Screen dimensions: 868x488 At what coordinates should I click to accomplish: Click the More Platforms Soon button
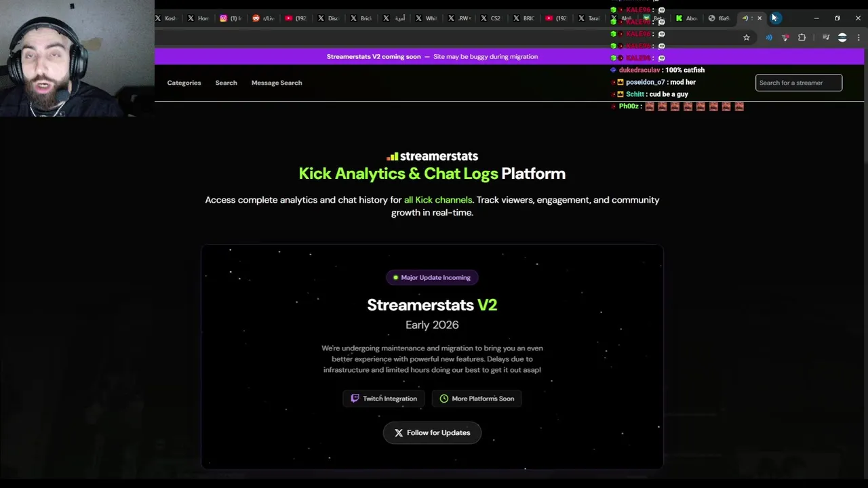point(477,399)
